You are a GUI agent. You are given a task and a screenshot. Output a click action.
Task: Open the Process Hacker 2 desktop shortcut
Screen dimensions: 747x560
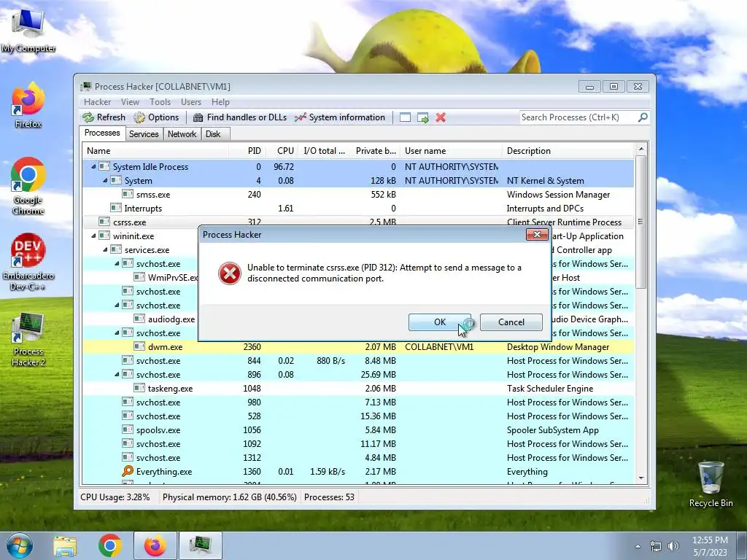click(28, 339)
